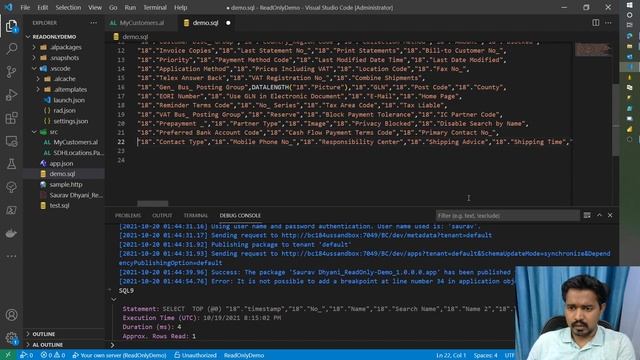Image resolution: width=640 pixels, height=360 pixels.
Task: Open the Source Control view
Action: [11, 72]
